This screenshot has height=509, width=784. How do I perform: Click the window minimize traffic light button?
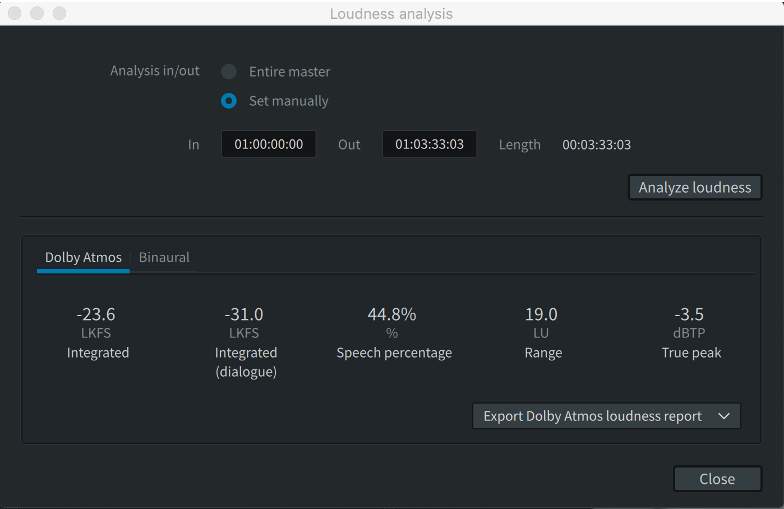[37, 14]
